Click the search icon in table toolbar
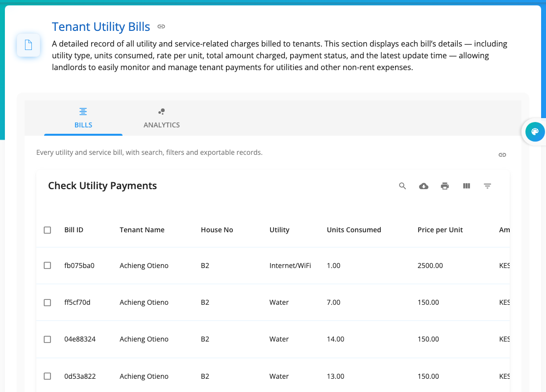Screen dimensions: 546x392 [402, 186]
